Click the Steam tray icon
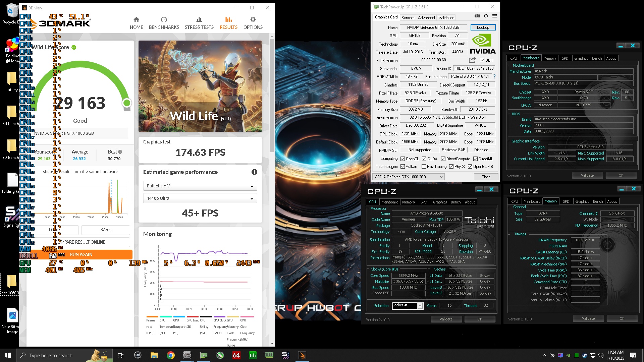 (584, 355)
